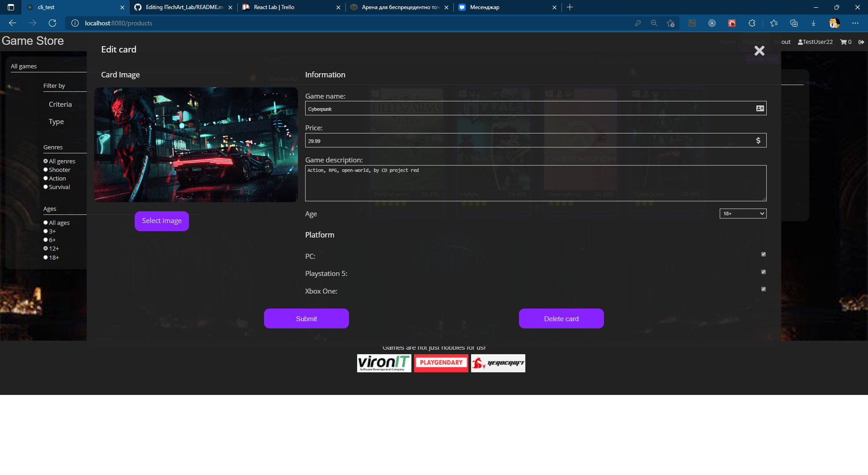Click the TestUser22 profile icon
This screenshot has height=475, width=868.
(x=800, y=42)
